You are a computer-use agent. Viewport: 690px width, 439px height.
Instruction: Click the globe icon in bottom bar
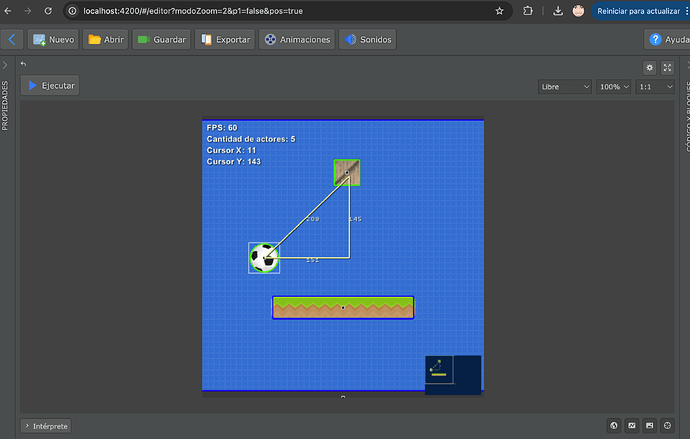614,426
